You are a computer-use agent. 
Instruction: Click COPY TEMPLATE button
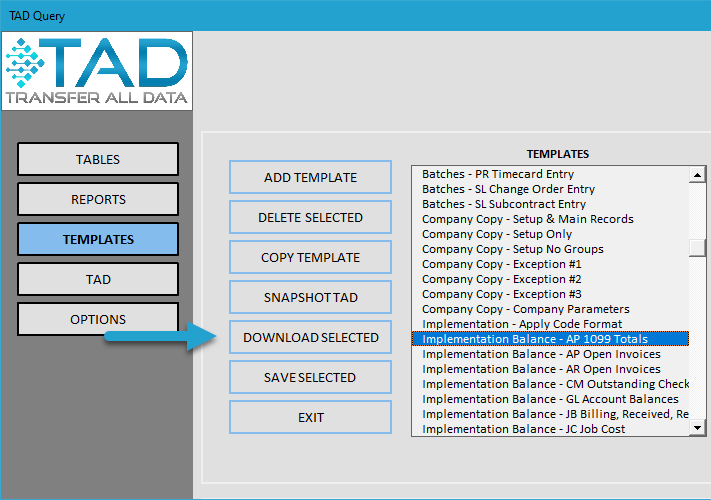pyautogui.click(x=311, y=257)
